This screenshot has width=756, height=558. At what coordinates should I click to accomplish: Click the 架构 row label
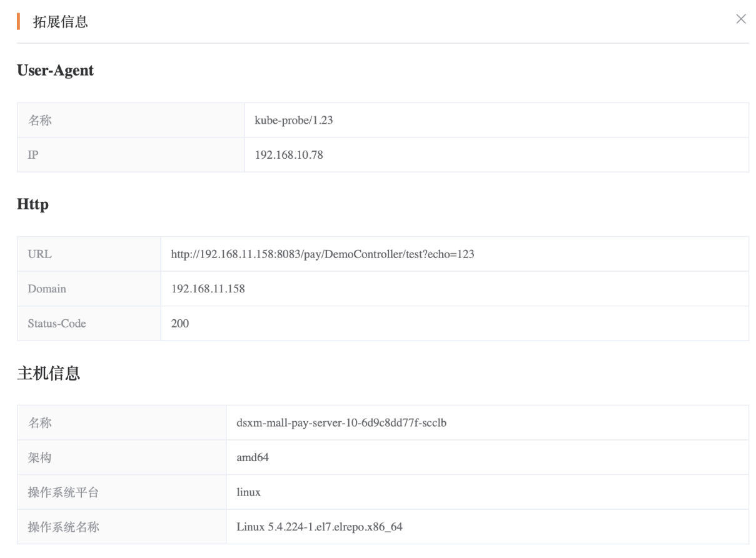(x=39, y=458)
